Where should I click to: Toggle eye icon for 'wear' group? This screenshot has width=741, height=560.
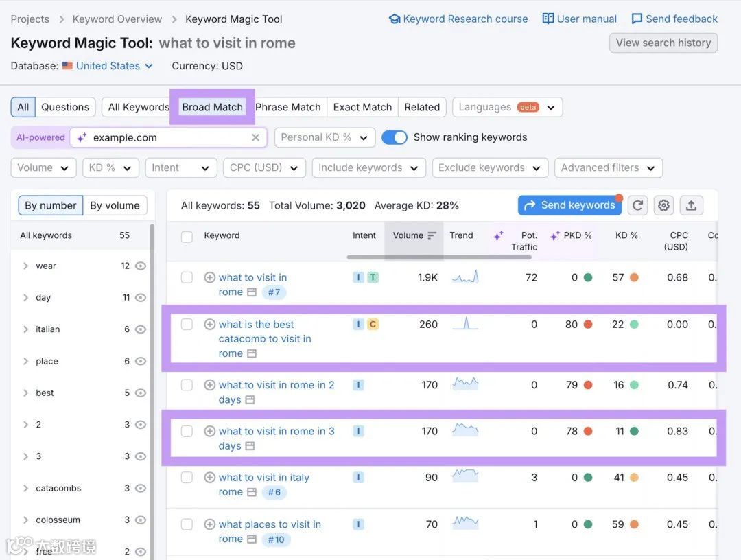pos(141,266)
